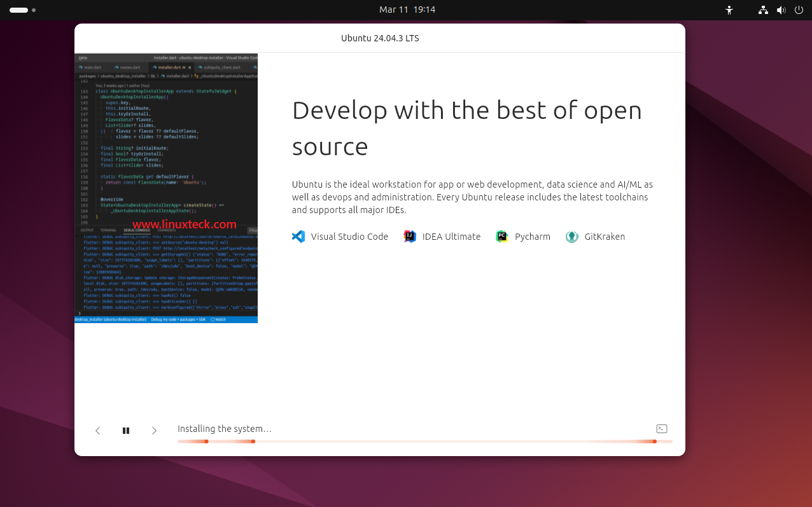
Task: Click the PyCharm icon
Action: click(x=501, y=236)
